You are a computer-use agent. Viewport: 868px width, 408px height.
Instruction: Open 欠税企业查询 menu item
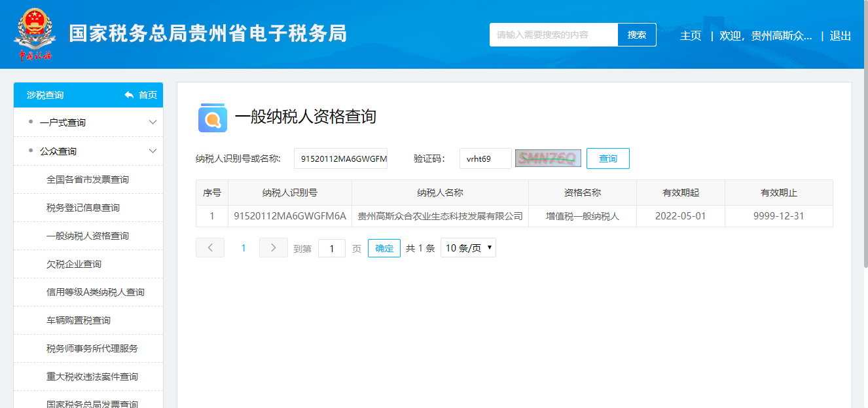point(74,264)
